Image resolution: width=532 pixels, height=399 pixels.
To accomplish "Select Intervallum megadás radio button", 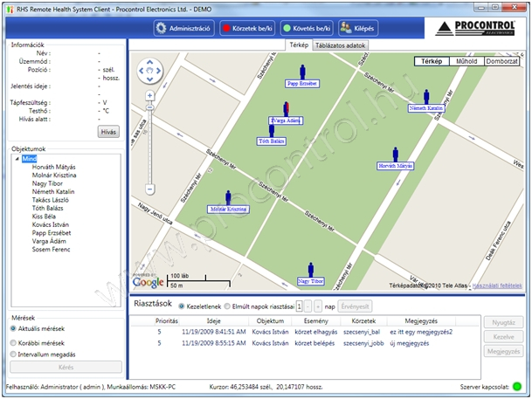I will point(13,354).
